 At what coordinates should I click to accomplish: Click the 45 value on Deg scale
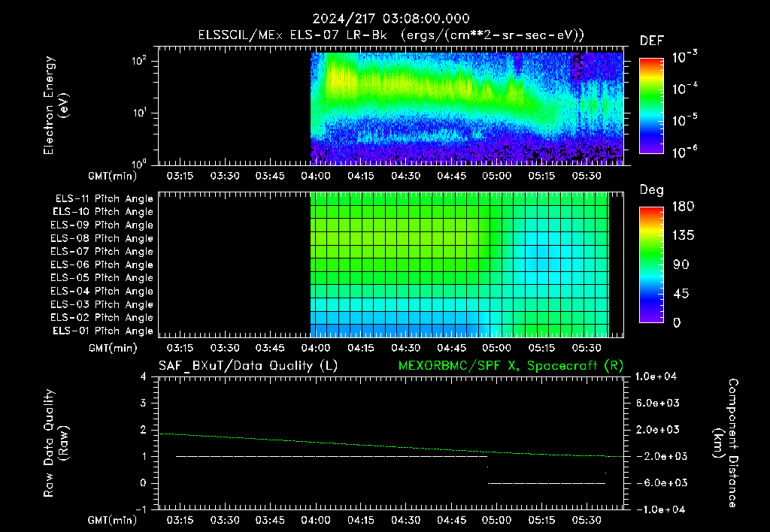point(681,294)
